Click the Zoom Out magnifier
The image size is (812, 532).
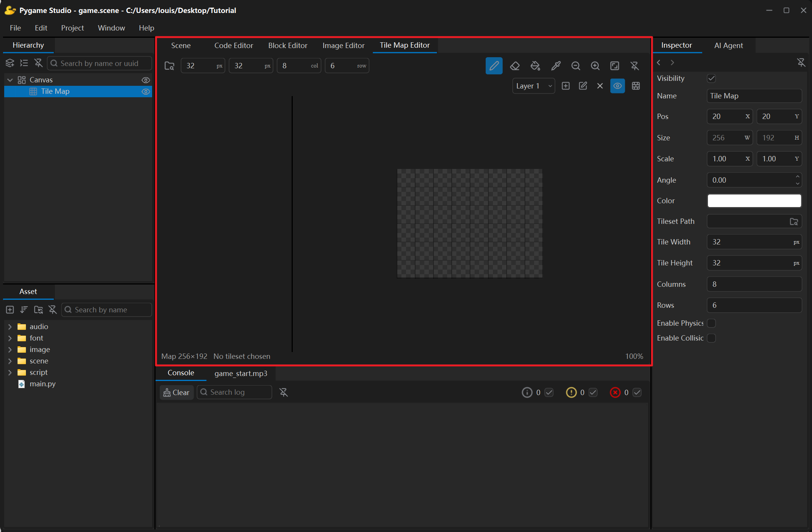[x=576, y=66]
